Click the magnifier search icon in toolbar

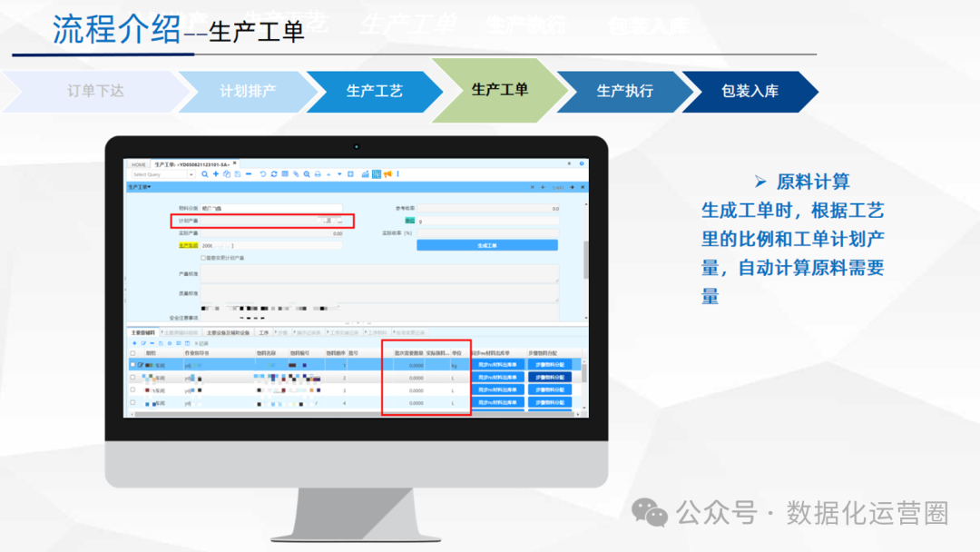click(x=204, y=174)
